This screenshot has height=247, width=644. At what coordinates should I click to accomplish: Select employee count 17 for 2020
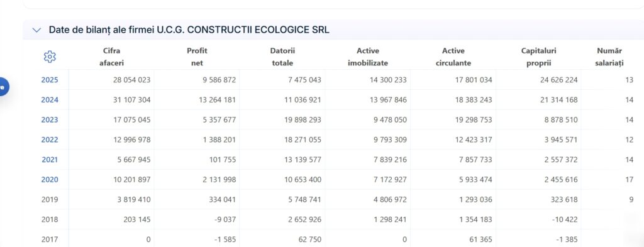point(630,179)
